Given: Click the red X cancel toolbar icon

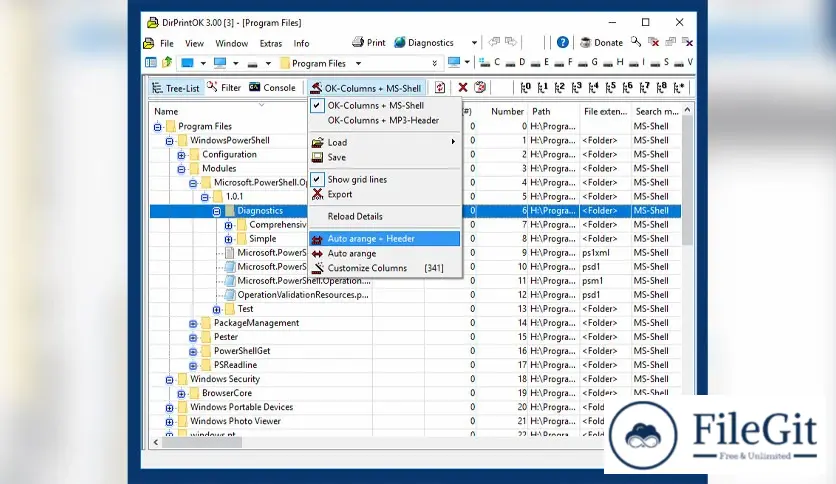Looking at the screenshot, I should [463, 87].
